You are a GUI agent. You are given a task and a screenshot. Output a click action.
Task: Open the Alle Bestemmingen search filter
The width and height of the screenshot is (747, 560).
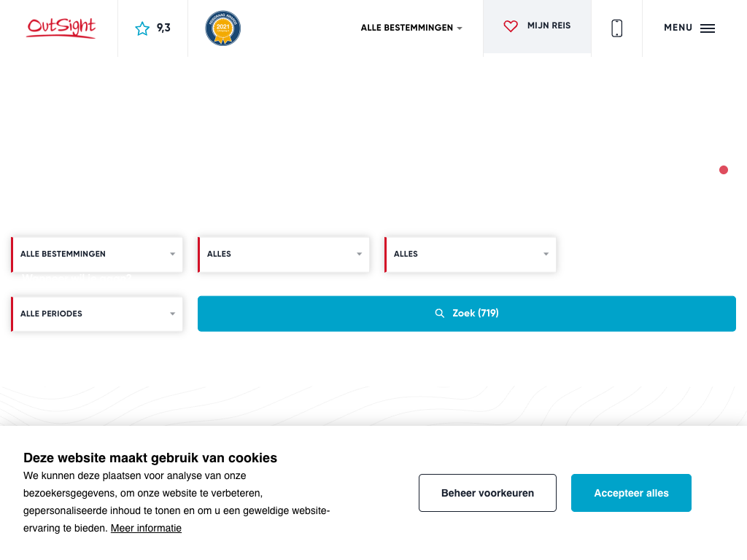point(98,254)
